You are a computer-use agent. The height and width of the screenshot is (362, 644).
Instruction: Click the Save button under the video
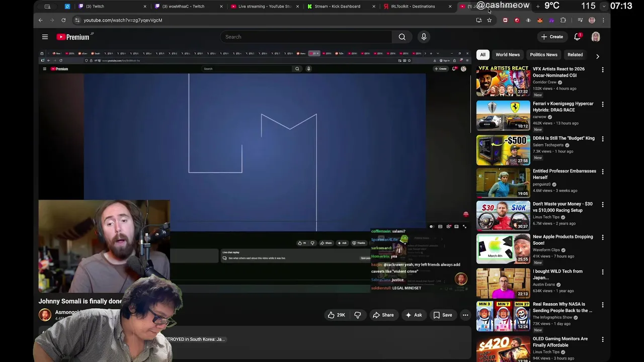tap(443, 315)
